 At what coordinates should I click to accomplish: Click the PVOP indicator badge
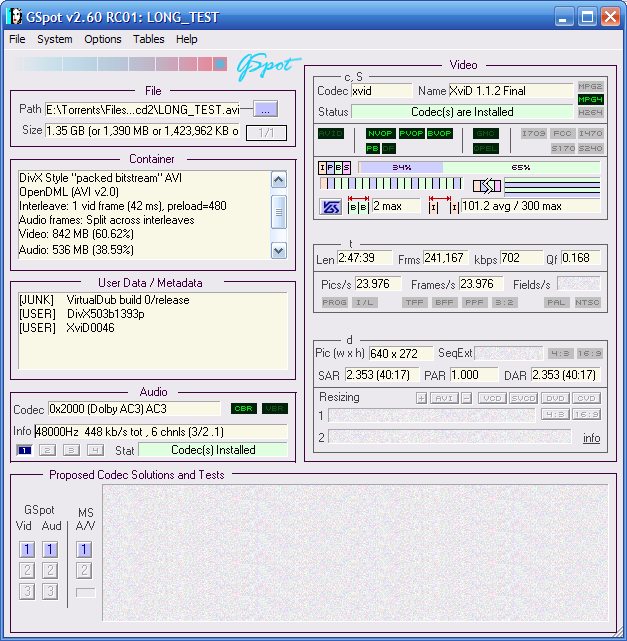411,134
